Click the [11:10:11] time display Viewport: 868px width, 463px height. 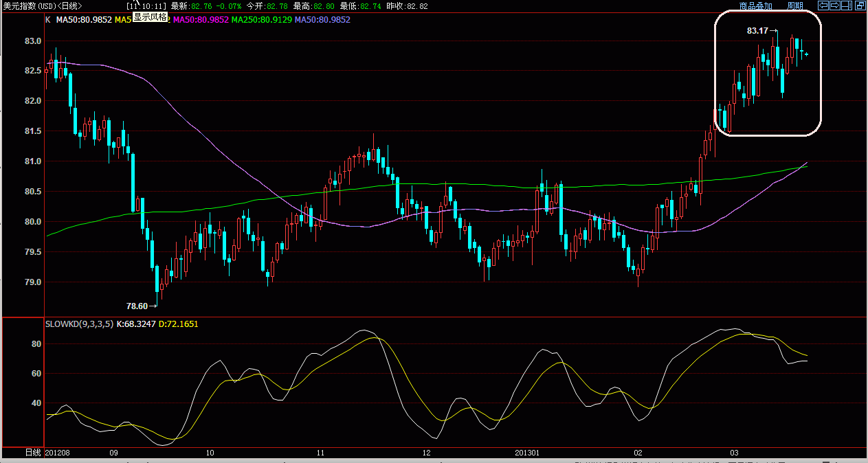point(147,6)
